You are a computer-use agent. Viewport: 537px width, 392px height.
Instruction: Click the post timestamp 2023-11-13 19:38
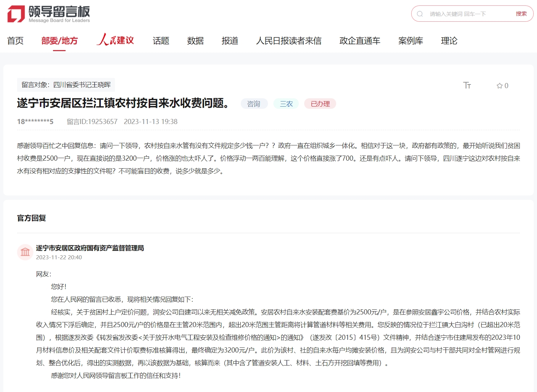point(150,121)
